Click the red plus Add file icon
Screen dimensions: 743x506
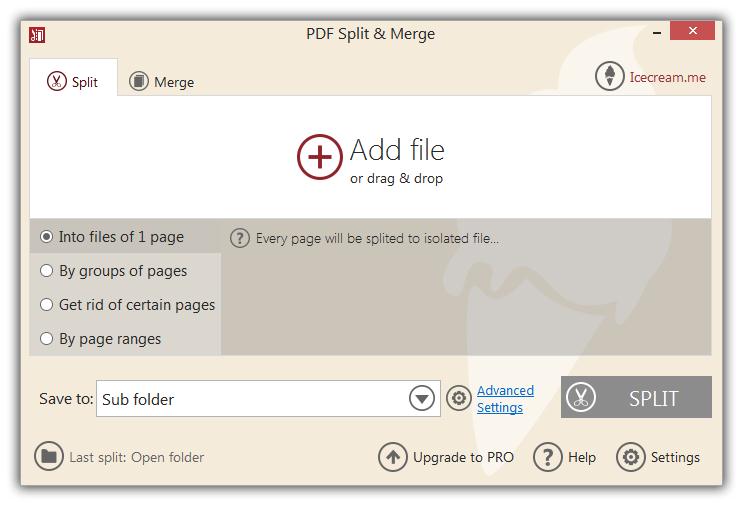click(320, 157)
